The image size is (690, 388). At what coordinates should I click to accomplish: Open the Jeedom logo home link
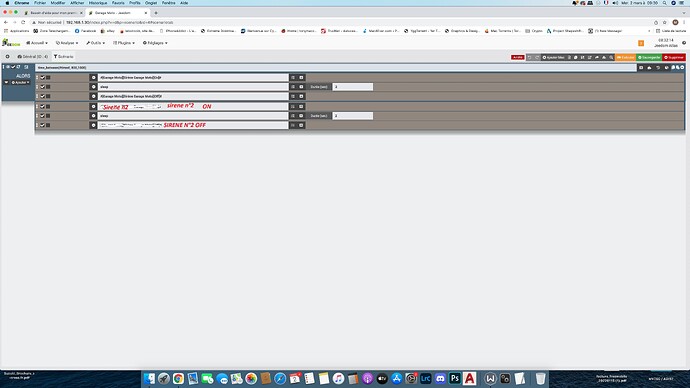click(11, 43)
